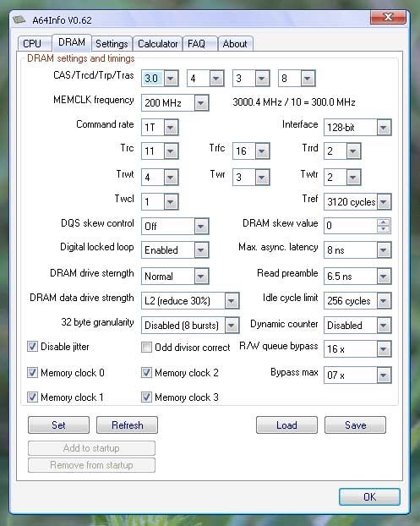Expand the Twcl dropdown

click(171, 201)
